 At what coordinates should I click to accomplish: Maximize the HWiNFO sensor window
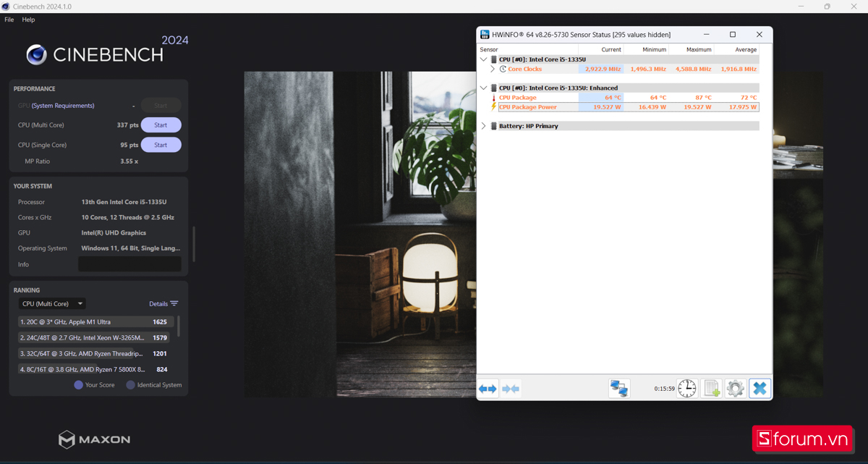coord(733,34)
